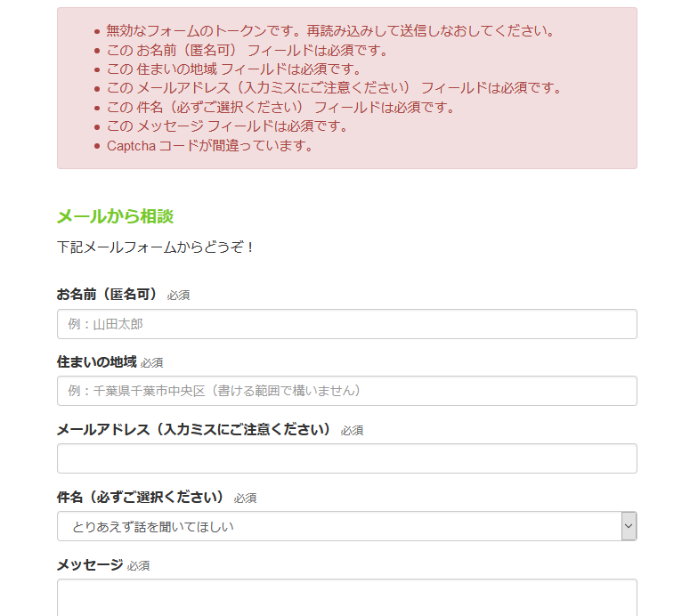Click the 住まいの地域 field label

click(x=96, y=361)
